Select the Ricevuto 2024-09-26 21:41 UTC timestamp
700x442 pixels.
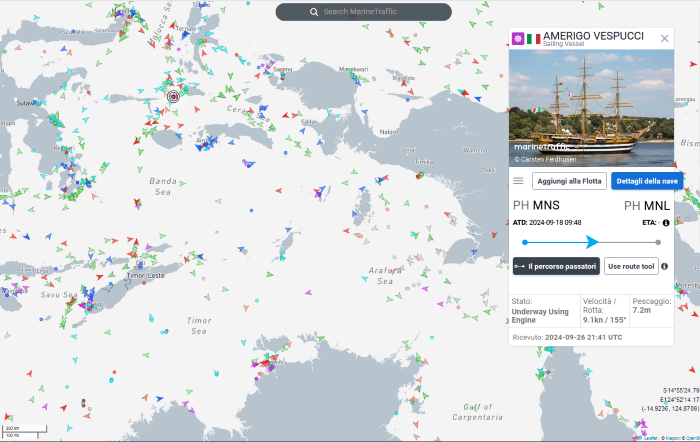(x=567, y=338)
